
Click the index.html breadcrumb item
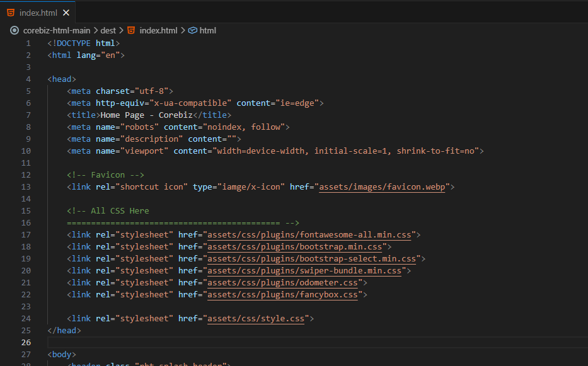point(158,30)
